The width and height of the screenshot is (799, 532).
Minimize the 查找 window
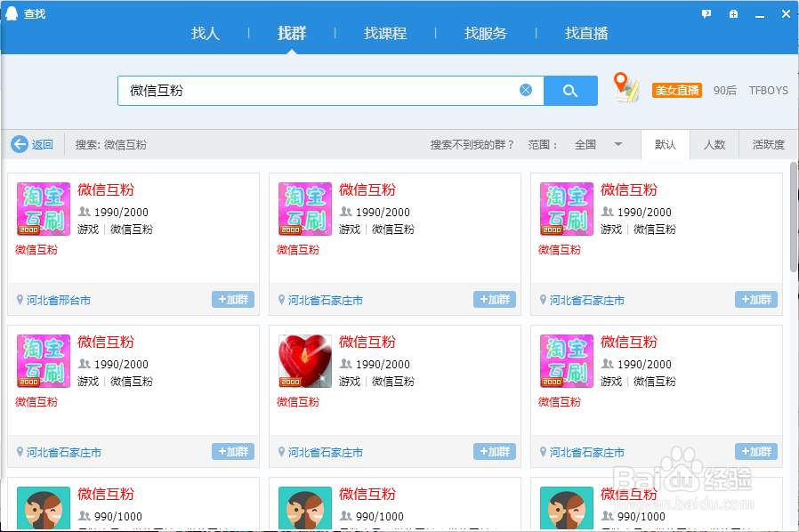(x=760, y=14)
